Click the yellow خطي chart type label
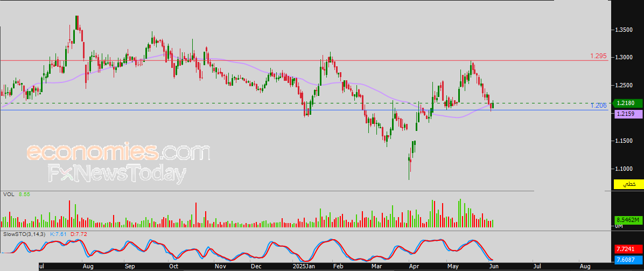This screenshot has height=271, width=644. 628,184
